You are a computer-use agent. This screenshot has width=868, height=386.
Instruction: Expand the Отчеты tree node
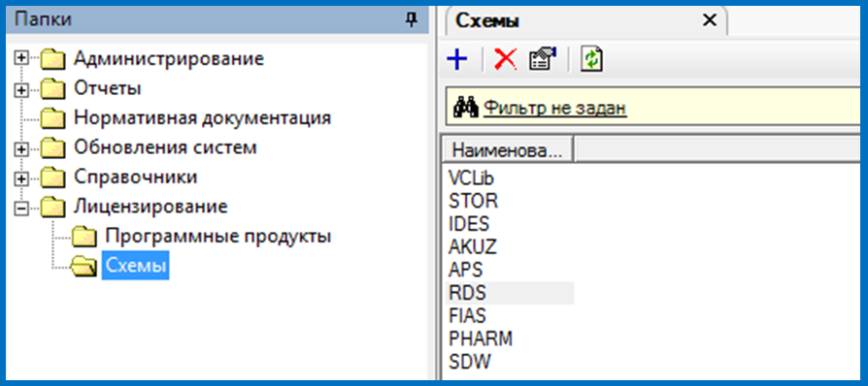pos(21,88)
